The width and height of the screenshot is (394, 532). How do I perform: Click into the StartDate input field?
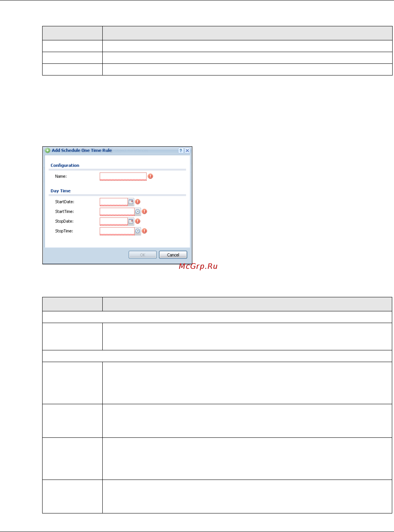coord(114,202)
